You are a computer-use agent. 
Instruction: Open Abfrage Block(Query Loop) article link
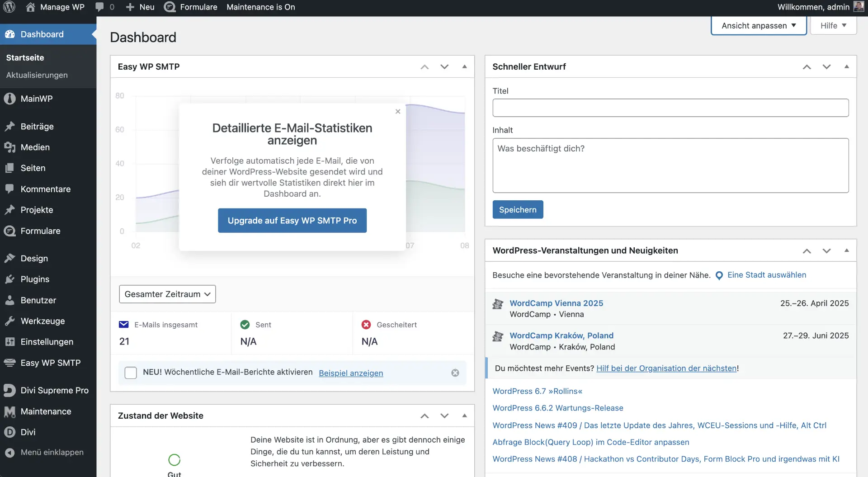click(x=590, y=442)
